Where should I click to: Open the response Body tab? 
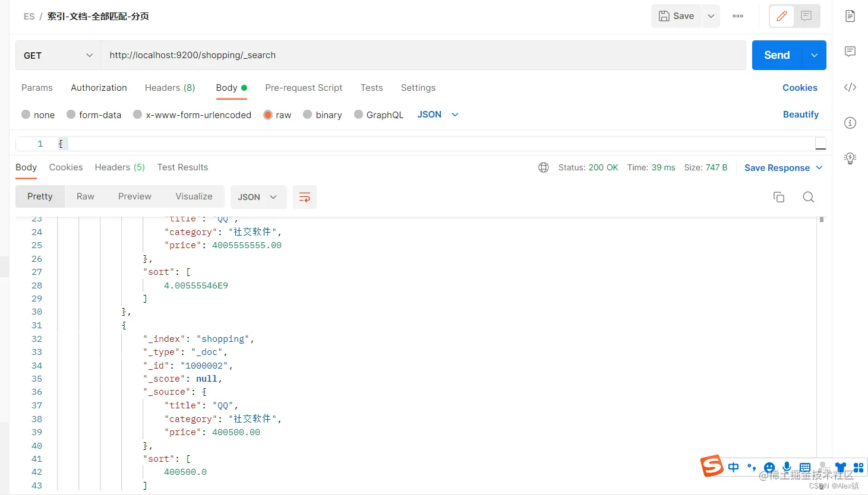pos(26,167)
